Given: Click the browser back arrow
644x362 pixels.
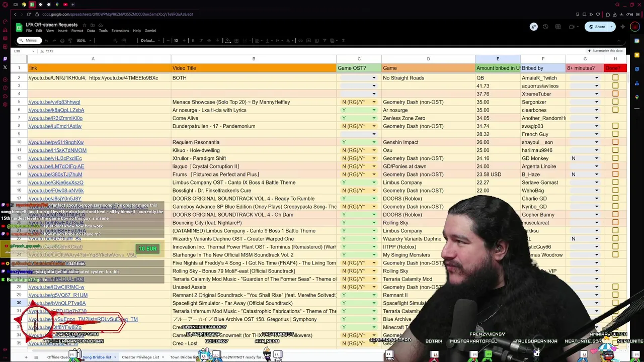Looking at the screenshot, I should pyautogui.click(x=15, y=15).
